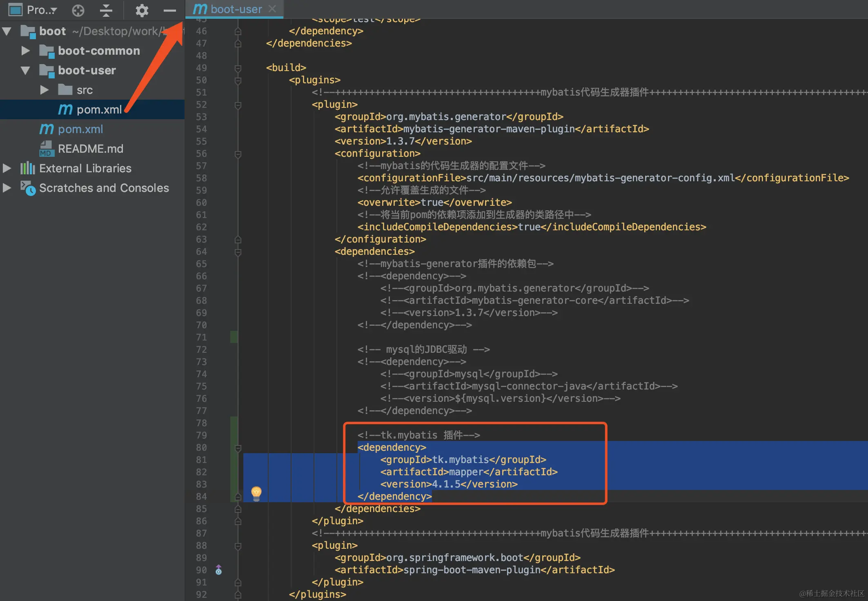
Task: Click the yellow light bulb intention icon
Action: (x=256, y=493)
